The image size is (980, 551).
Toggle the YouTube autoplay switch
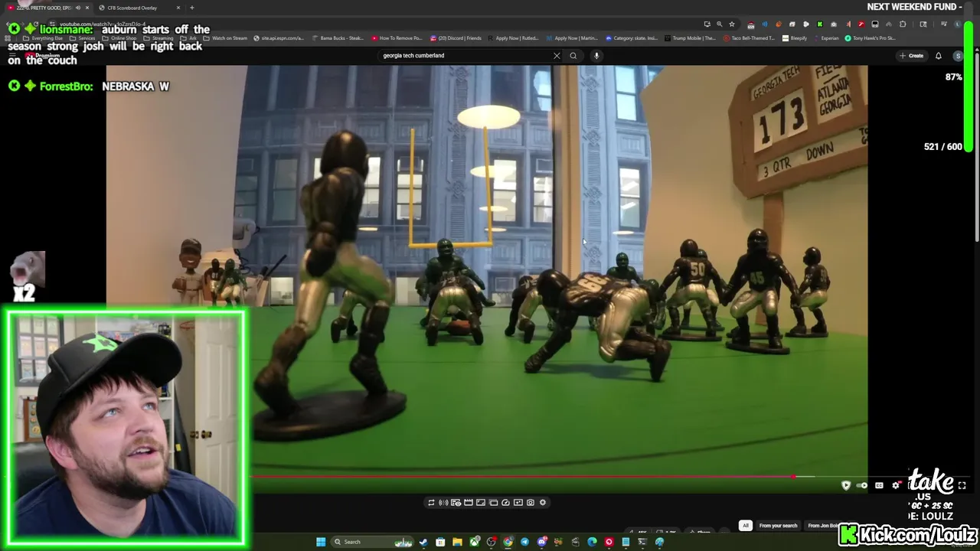[862, 485]
